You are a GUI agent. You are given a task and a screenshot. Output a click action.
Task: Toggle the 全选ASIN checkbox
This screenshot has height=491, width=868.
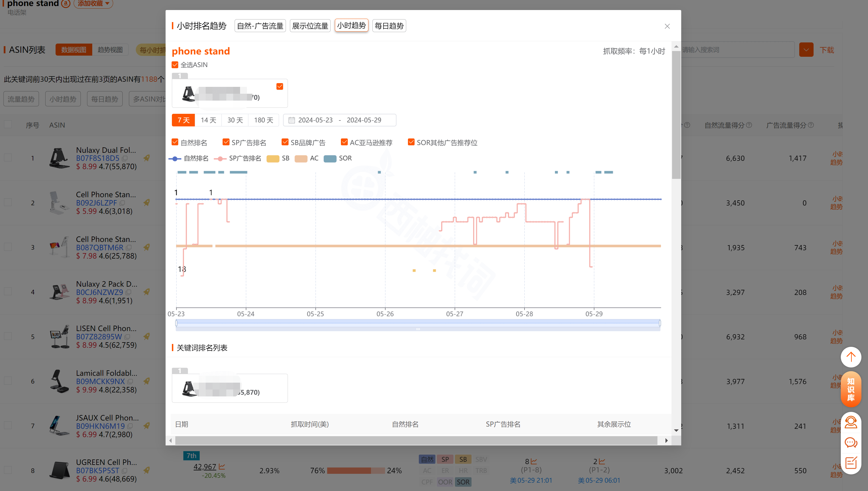coord(175,65)
